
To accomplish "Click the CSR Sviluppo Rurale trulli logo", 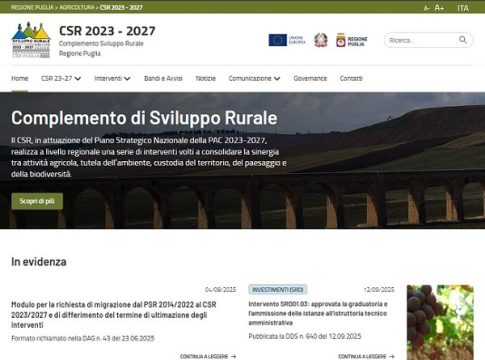I will [x=31, y=40].
